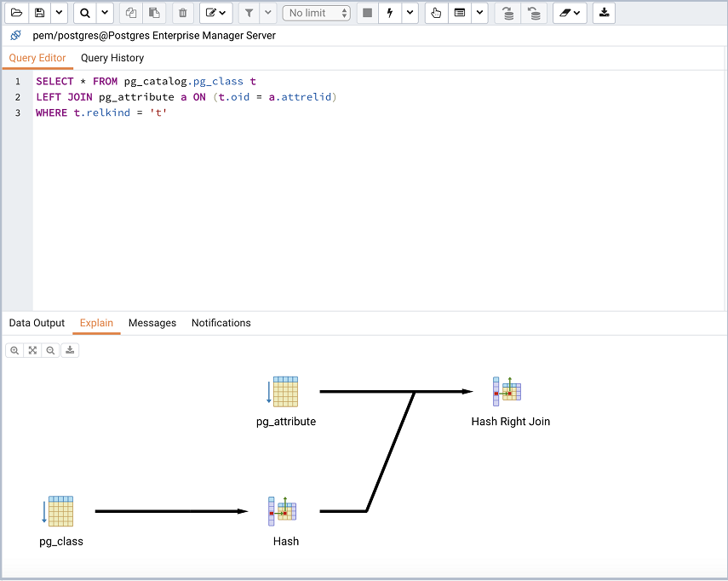Select the Explain tab

(96, 323)
